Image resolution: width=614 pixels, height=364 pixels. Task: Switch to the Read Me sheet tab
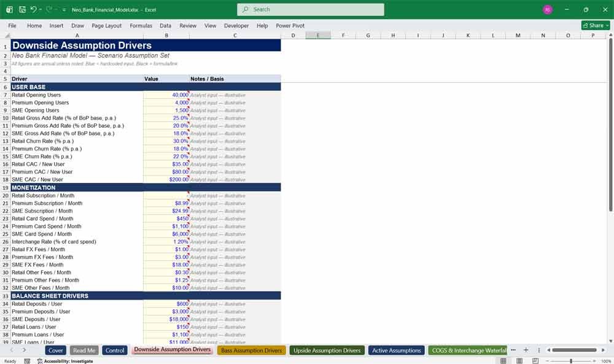pyautogui.click(x=84, y=350)
